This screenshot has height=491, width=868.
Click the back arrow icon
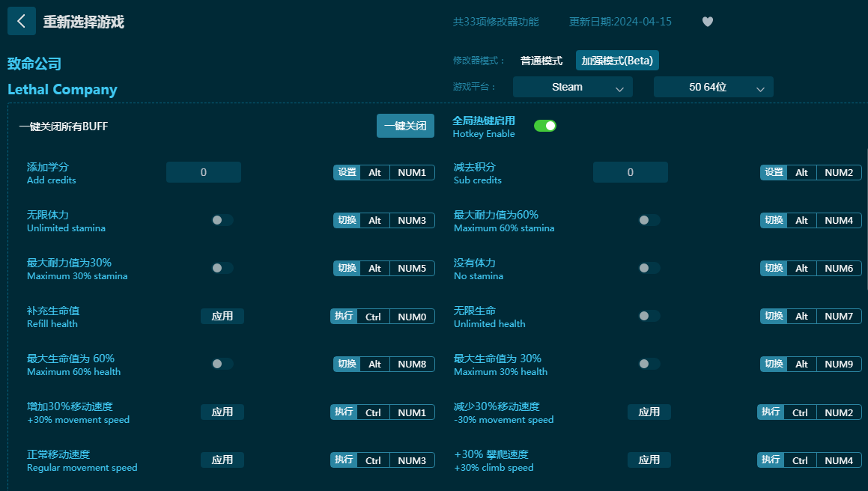pyautogui.click(x=22, y=21)
